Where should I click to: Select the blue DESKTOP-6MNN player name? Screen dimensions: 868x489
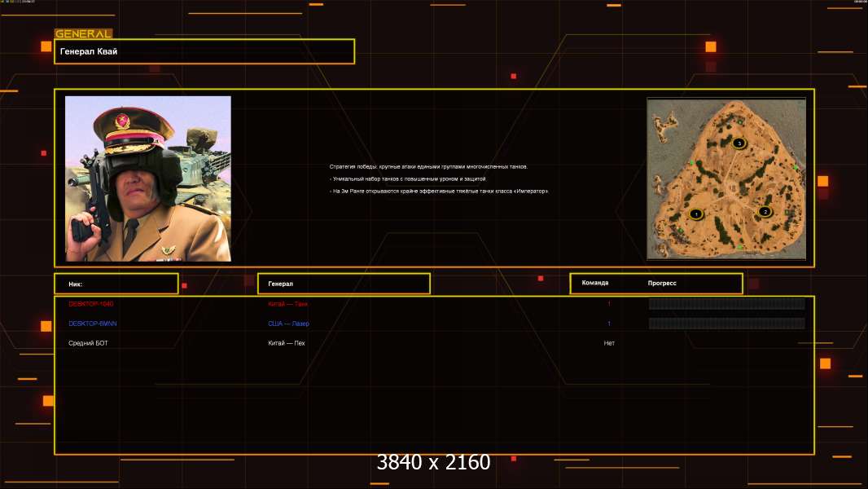point(93,324)
